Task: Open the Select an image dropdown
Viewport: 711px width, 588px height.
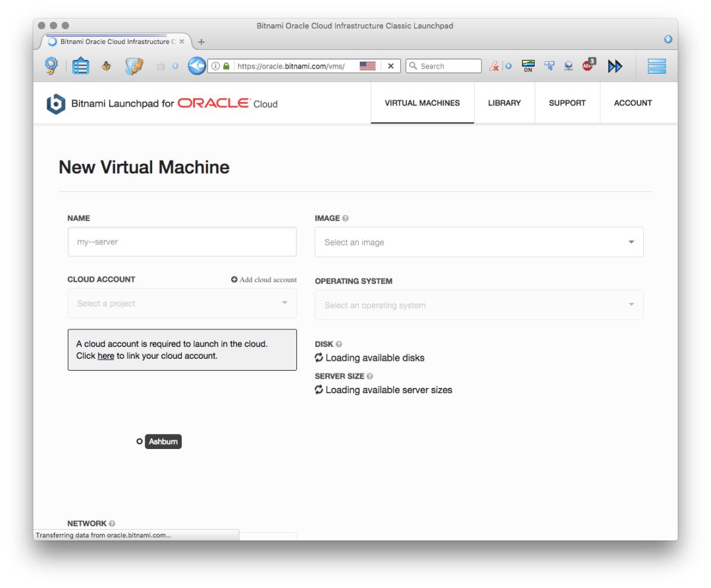Action: [479, 242]
